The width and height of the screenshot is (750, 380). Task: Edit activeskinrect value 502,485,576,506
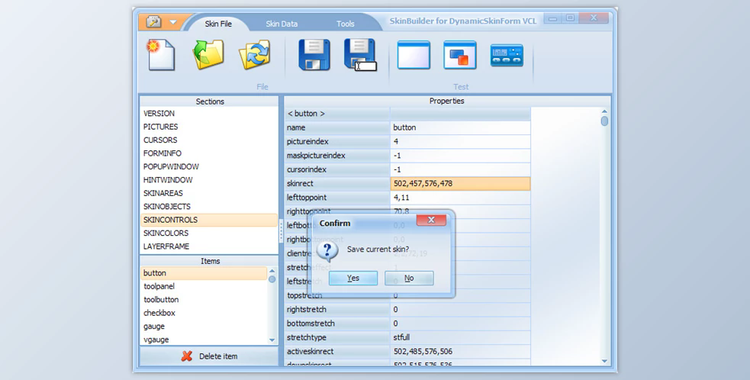[x=460, y=351]
